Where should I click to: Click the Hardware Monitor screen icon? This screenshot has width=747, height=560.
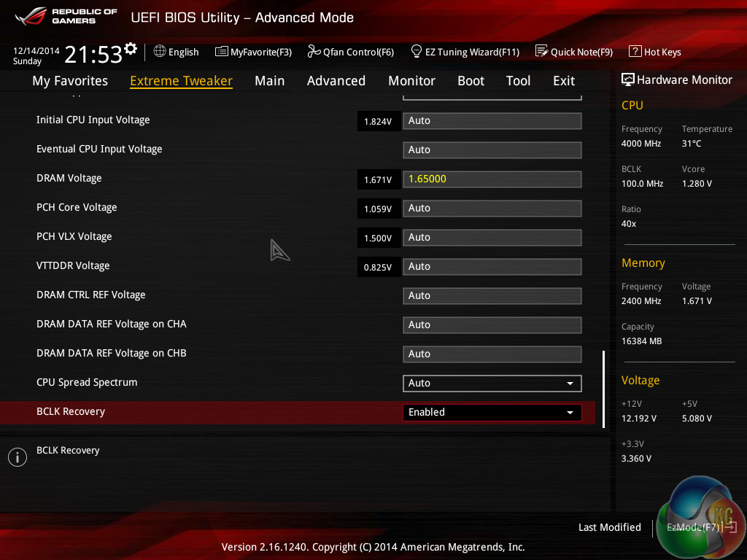pyautogui.click(x=628, y=79)
